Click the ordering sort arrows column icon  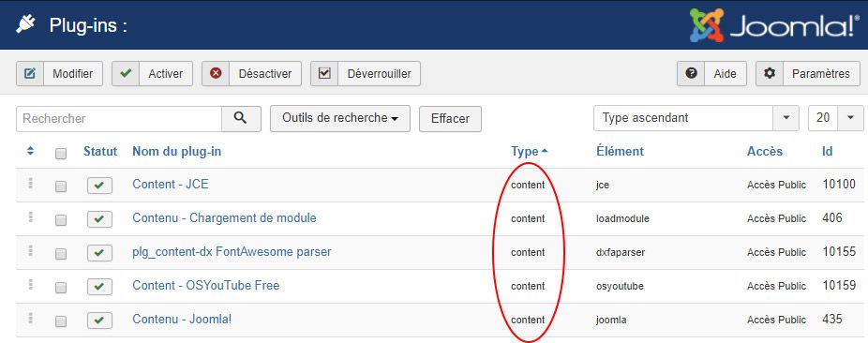pos(30,151)
